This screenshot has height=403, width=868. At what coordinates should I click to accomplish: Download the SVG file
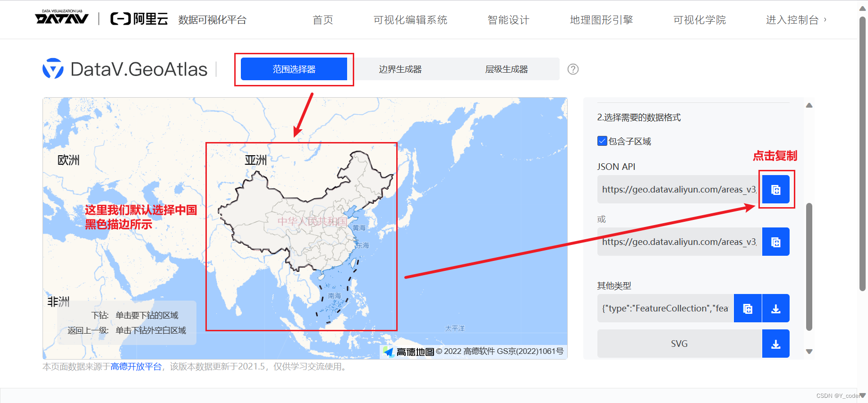point(776,344)
